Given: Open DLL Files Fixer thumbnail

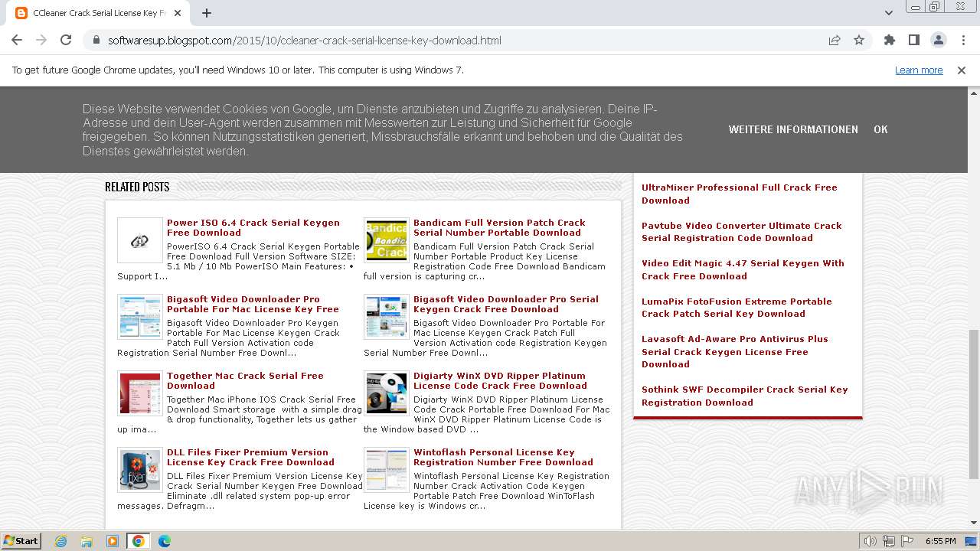Looking at the screenshot, I should point(139,470).
